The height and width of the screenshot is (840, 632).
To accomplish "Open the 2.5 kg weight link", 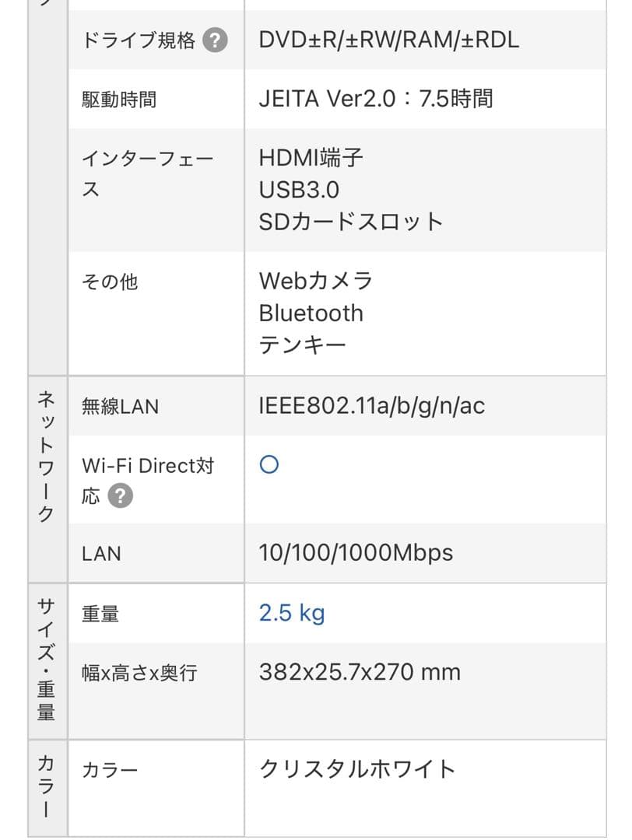I will [292, 613].
